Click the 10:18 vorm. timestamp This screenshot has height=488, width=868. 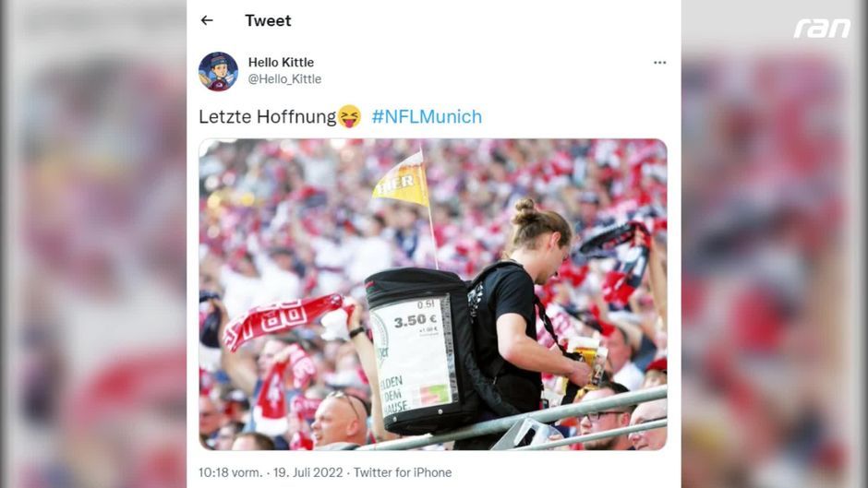pos(230,472)
